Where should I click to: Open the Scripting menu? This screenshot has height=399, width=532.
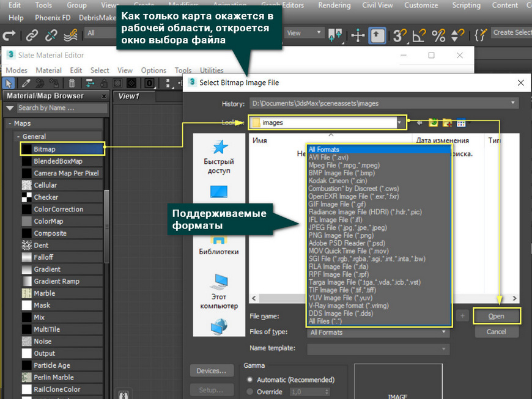click(466, 5)
